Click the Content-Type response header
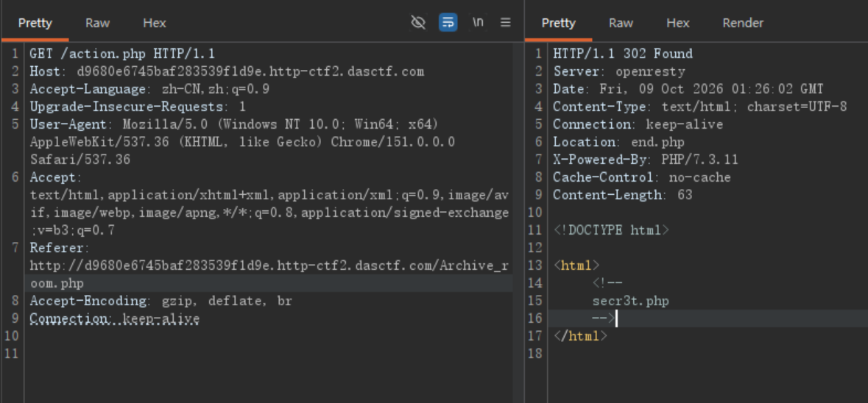The height and width of the screenshot is (403, 868). tap(699, 107)
